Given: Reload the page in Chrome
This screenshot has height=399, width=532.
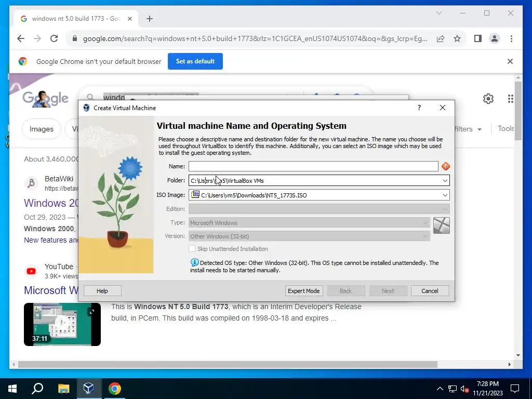Looking at the screenshot, I should click(x=54, y=38).
